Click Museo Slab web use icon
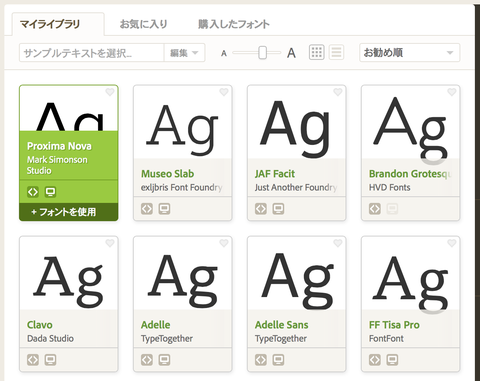Image resolution: width=480 pixels, height=381 pixels. pos(147,209)
